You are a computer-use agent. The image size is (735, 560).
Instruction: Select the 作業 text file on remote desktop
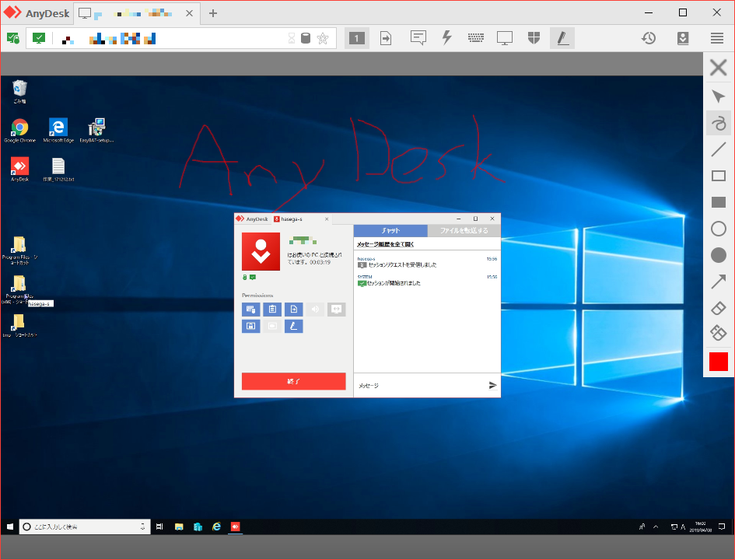(x=58, y=170)
